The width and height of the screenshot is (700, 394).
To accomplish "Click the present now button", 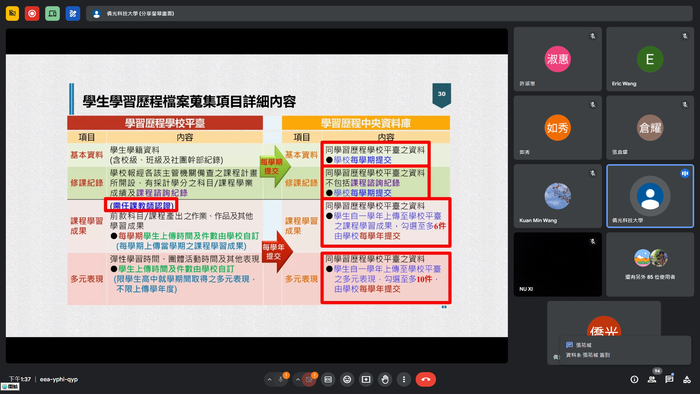I will (366, 379).
